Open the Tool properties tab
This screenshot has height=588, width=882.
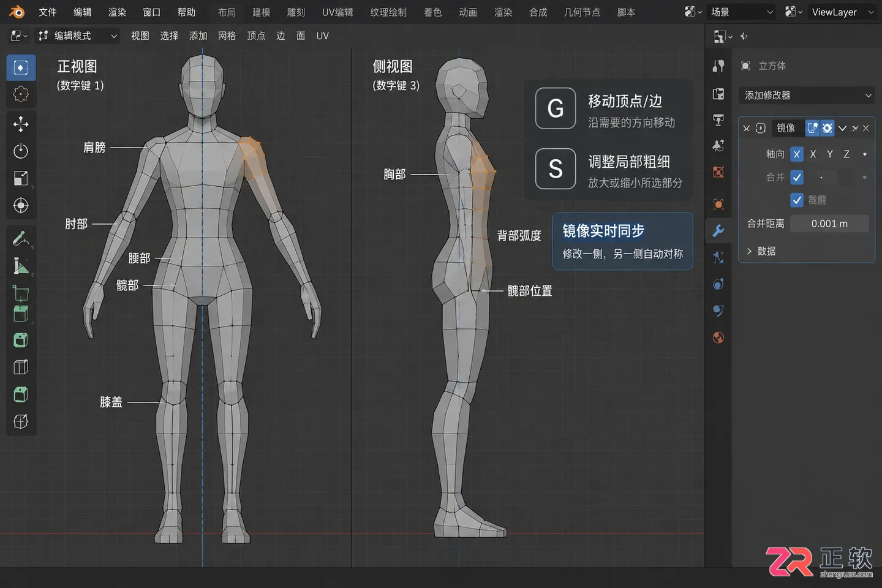(718, 66)
